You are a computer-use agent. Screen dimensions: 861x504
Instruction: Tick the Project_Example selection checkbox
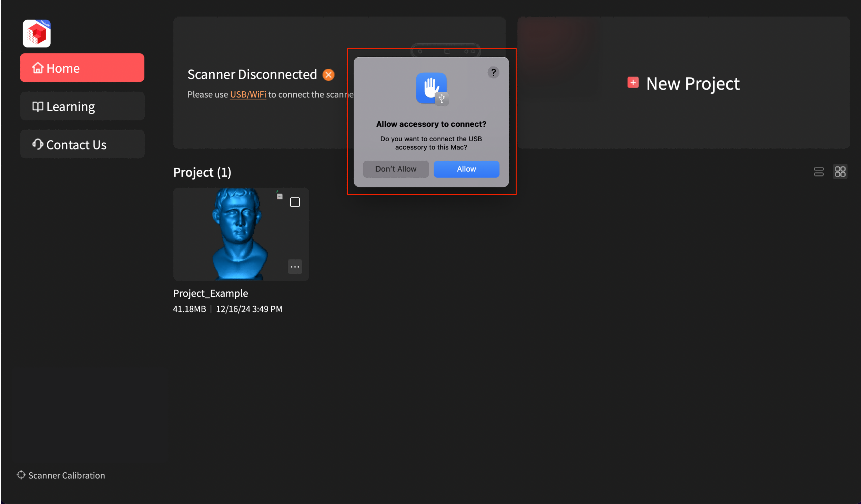[295, 202]
